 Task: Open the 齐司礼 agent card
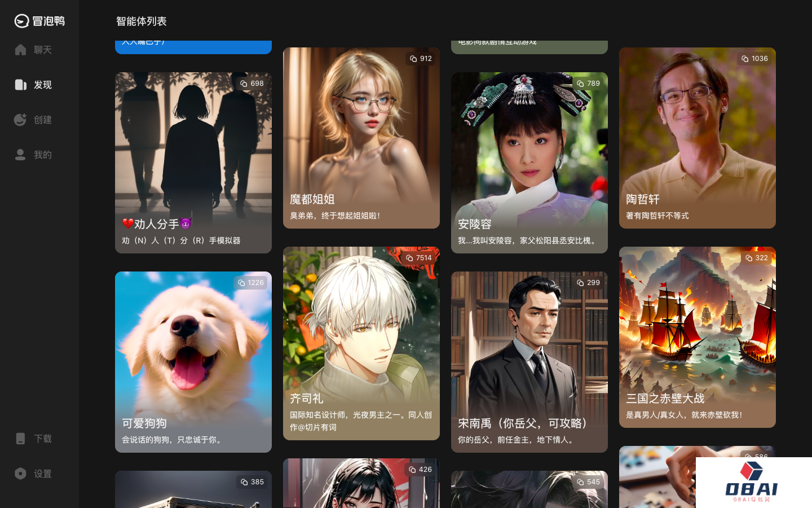pos(361,343)
